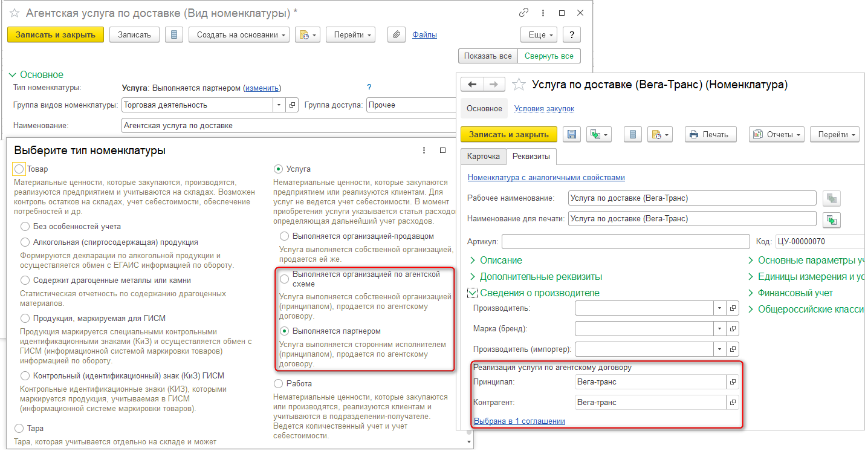Click the Артикул input field
Screen dimensions: 868x451
click(625, 242)
